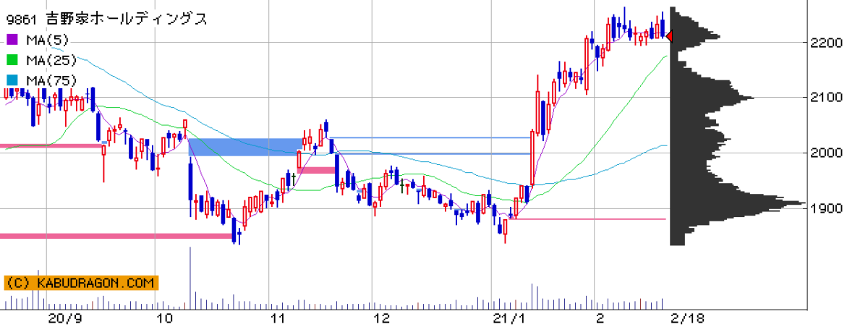
Task: Click the 2 month axis label
Action: click(600, 318)
